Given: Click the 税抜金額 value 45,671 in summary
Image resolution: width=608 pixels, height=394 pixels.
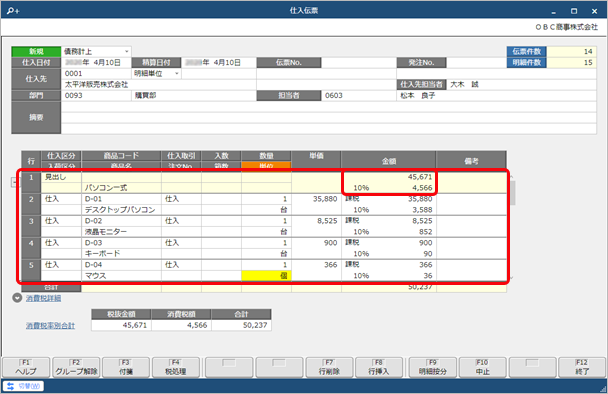Looking at the screenshot, I should [x=121, y=325].
